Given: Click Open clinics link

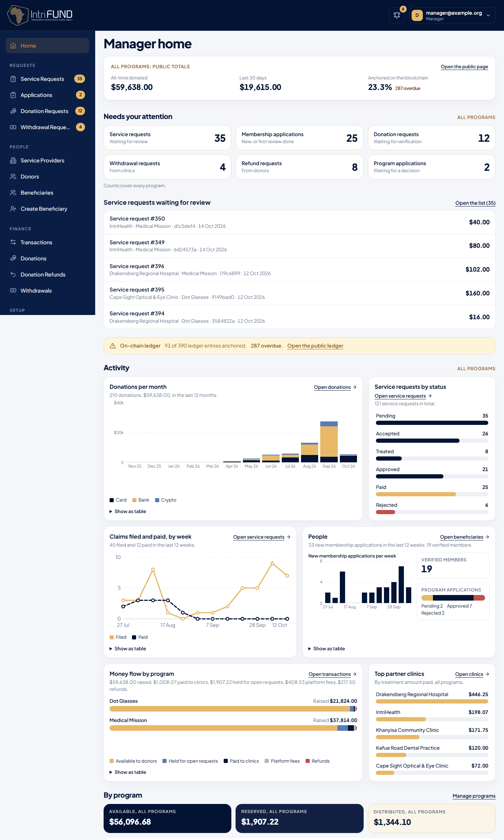Looking at the screenshot, I should [472, 674].
